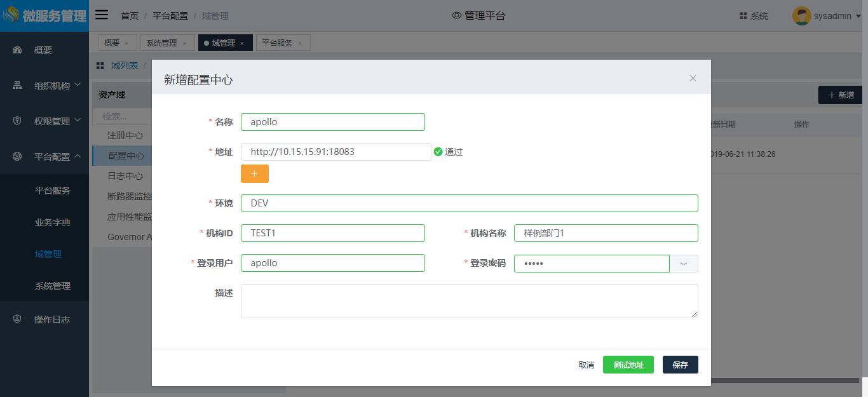Select 业务字典 in the sidebar
Image resolution: width=868 pixels, height=397 pixels.
coord(53,222)
